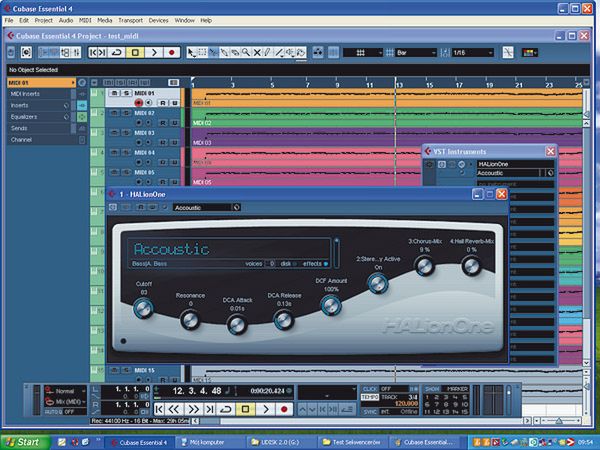600x450 pixels.
Task: Select the Line tool in toolbar
Action: [x=279, y=52]
